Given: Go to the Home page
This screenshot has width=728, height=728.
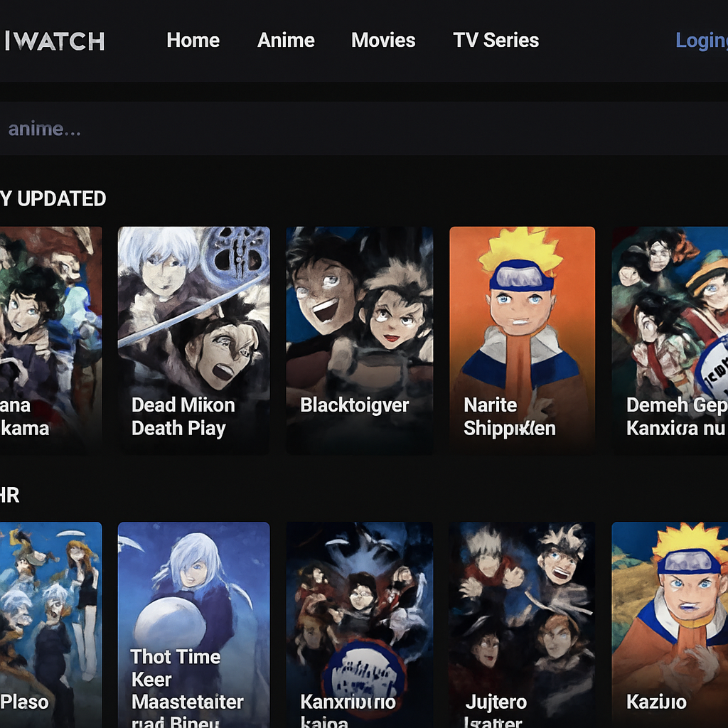Looking at the screenshot, I should [193, 41].
